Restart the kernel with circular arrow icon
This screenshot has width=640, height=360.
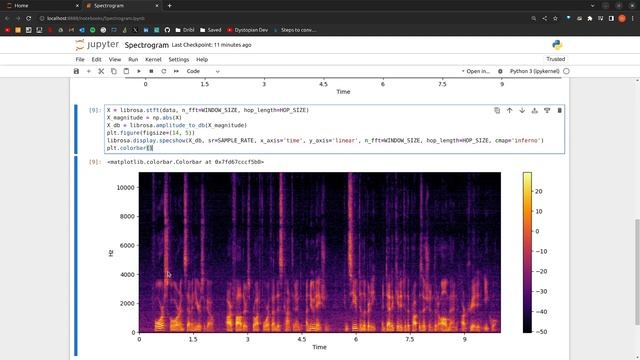(164, 71)
